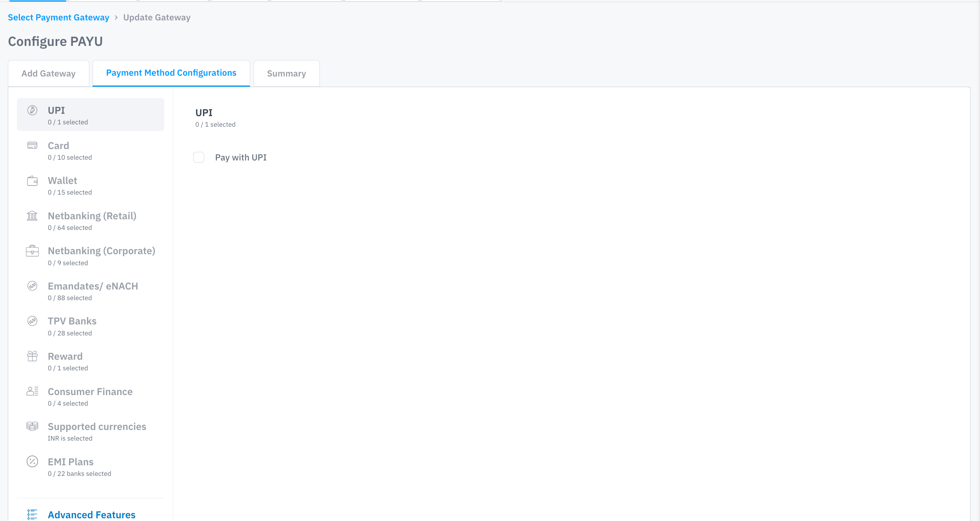Enable the Pay with UPI checkbox
The height and width of the screenshot is (521, 980).
coord(199,157)
